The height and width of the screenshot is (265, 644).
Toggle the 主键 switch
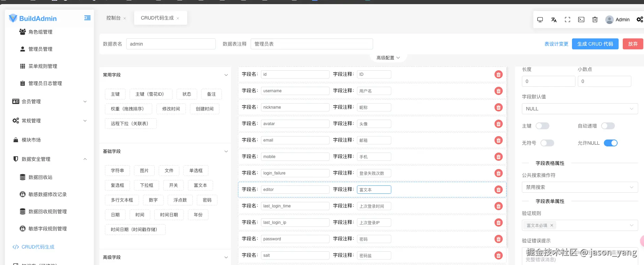click(542, 126)
